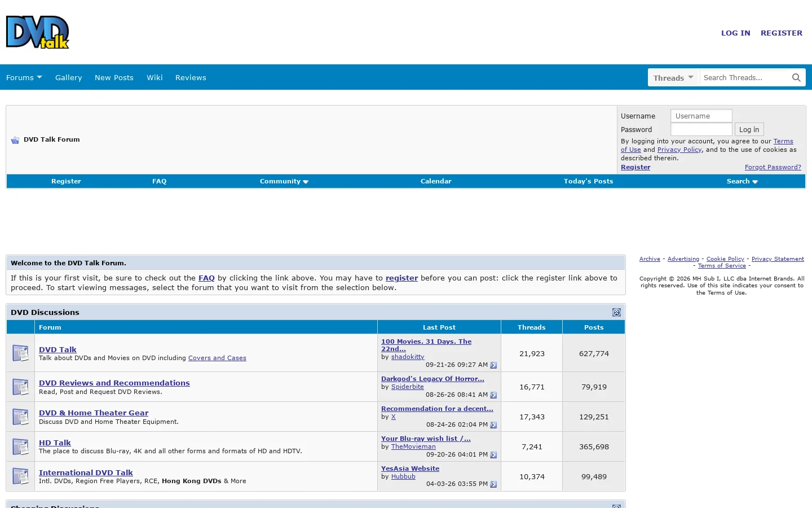View Spiderbite's profile
This screenshot has height=508, width=812.
pyautogui.click(x=407, y=387)
